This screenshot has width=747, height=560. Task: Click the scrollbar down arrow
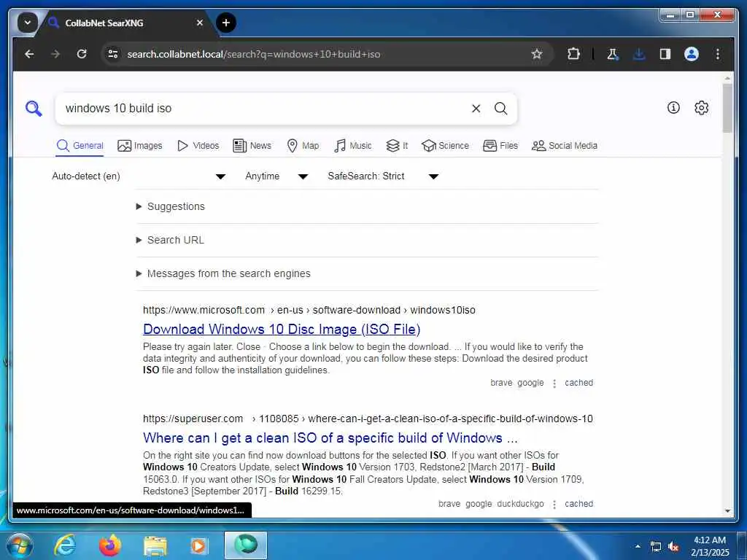tap(727, 511)
